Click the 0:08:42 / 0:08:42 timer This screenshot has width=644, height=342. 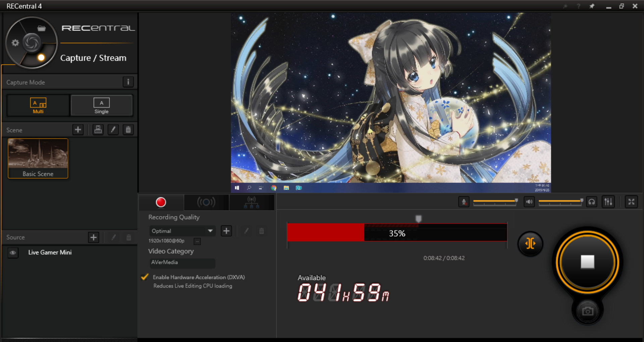tap(444, 258)
